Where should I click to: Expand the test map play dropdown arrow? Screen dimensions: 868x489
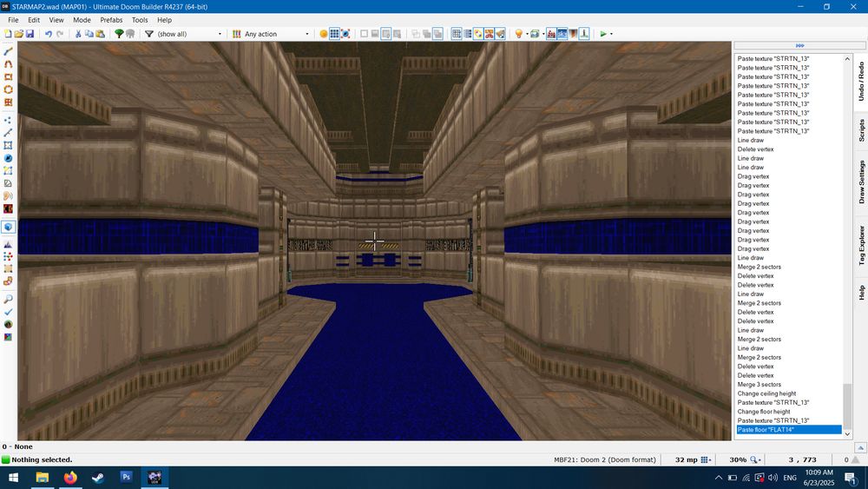point(611,34)
